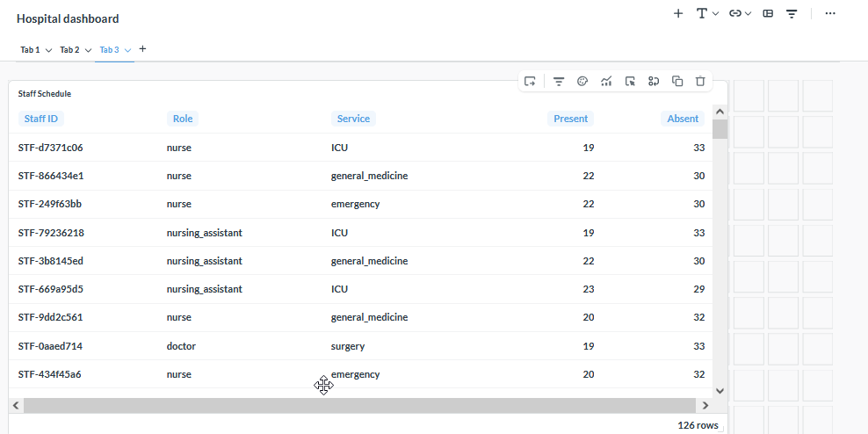Click the add section layout icon

point(768,13)
